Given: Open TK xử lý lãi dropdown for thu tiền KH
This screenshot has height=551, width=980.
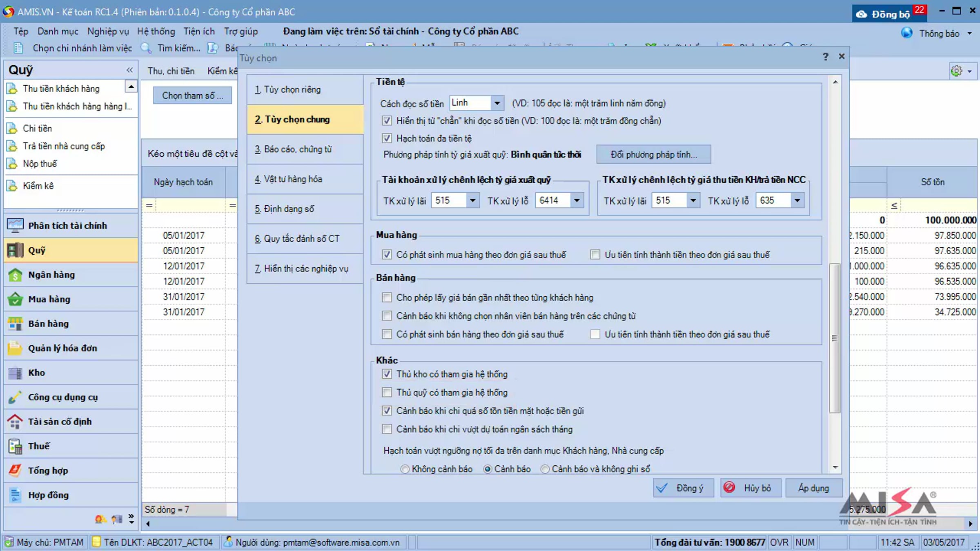Looking at the screenshot, I should (693, 200).
